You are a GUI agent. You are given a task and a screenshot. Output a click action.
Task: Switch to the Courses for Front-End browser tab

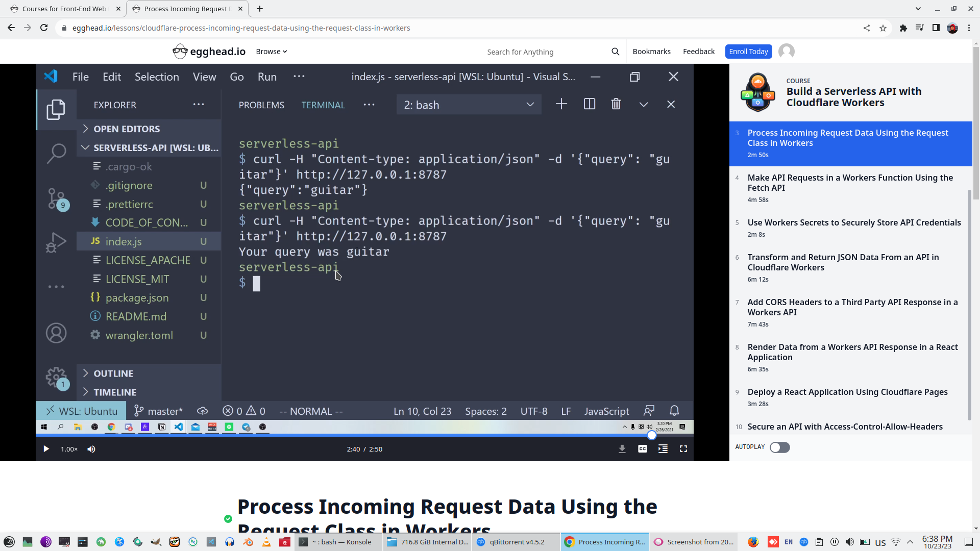[64, 9]
